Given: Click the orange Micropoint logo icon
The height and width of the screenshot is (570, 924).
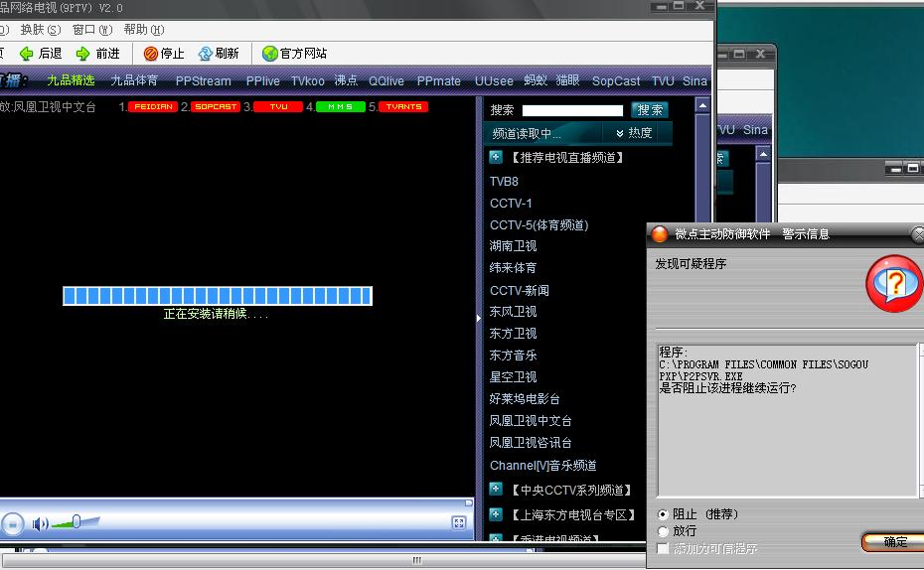Looking at the screenshot, I should coord(660,234).
